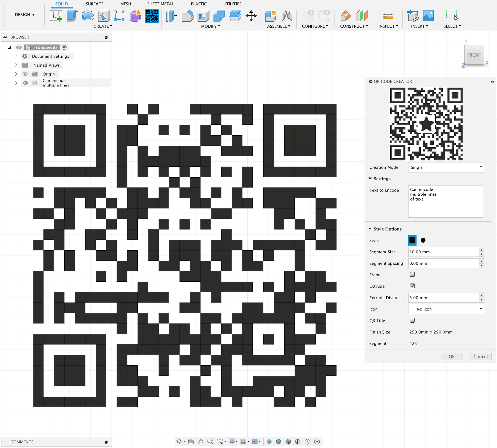Image resolution: width=497 pixels, height=448 pixels.
Task: Switch to the SHEET METAL tab
Action: pyautogui.click(x=160, y=4)
